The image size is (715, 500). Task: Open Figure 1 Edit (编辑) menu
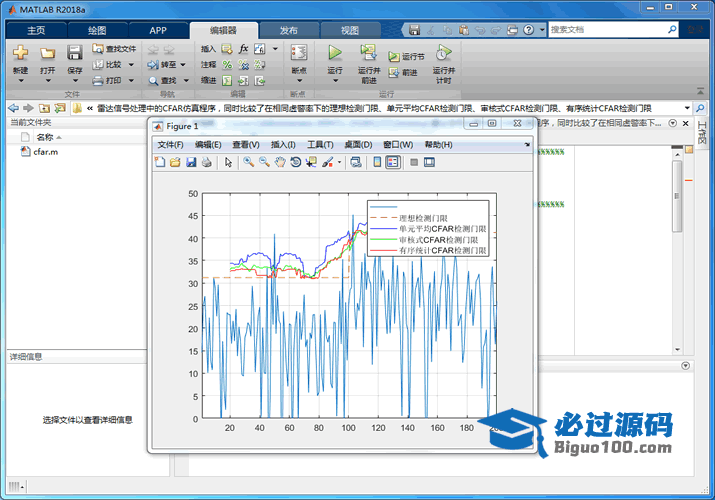(x=208, y=144)
